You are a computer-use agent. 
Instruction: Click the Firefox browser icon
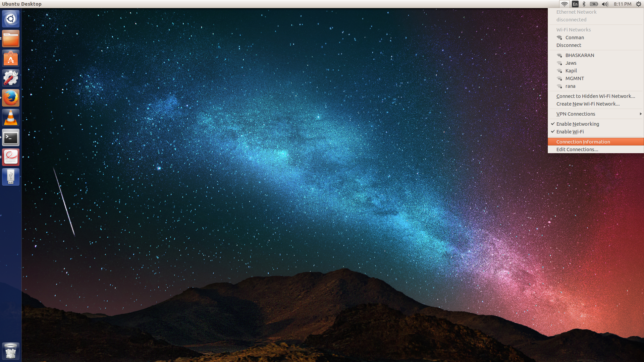pos(11,98)
